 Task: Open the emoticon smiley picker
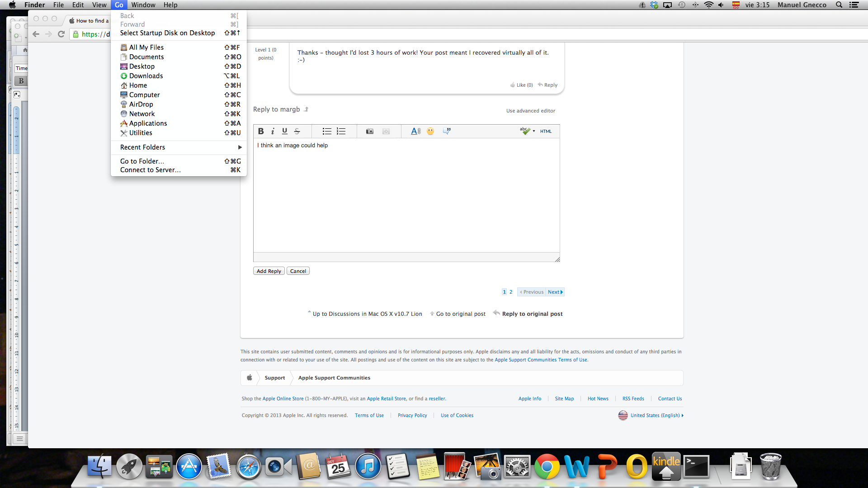(430, 131)
